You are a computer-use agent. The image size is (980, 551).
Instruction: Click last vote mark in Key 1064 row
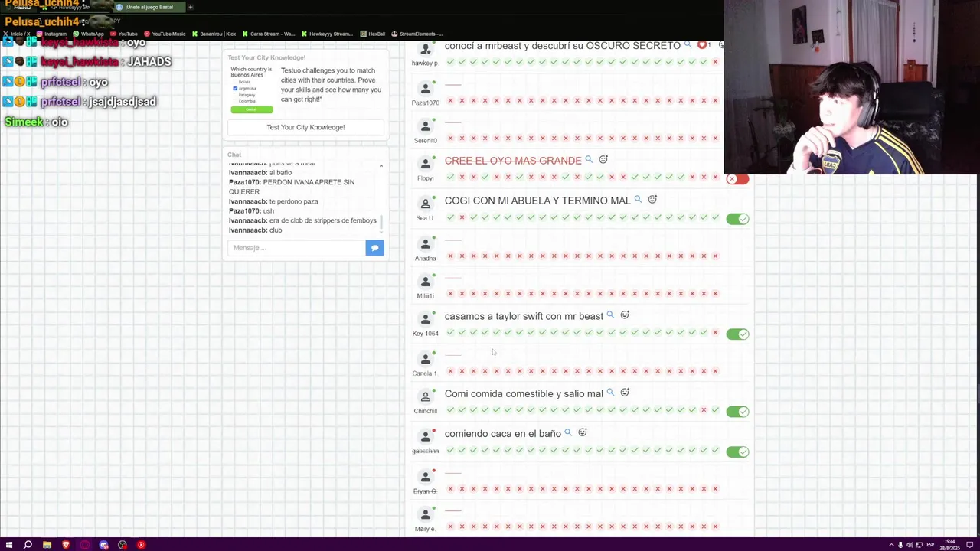715,332
